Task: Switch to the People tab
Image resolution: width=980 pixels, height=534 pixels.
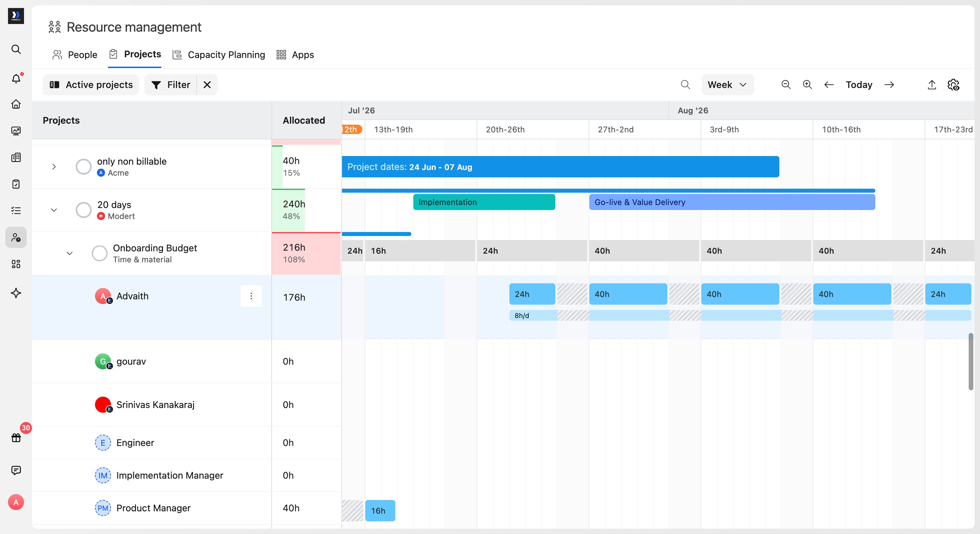Action: (75, 55)
